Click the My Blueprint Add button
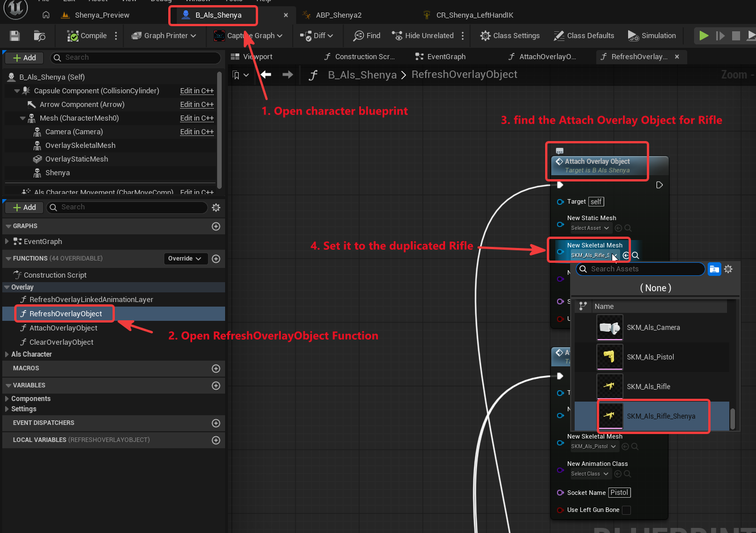This screenshot has width=756, height=533. [x=24, y=208]
